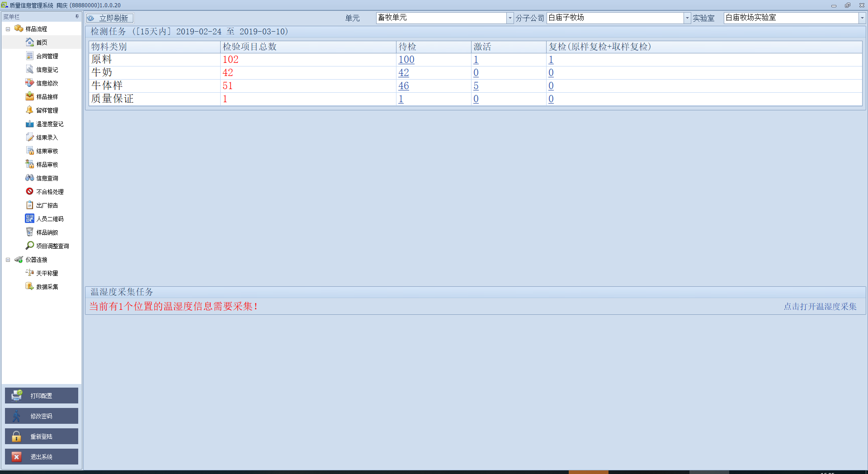The width and height of the screenshot is (868, 474).
Task: Open 温湿度登记 icon in sidebar
Action: coord(30,124)
